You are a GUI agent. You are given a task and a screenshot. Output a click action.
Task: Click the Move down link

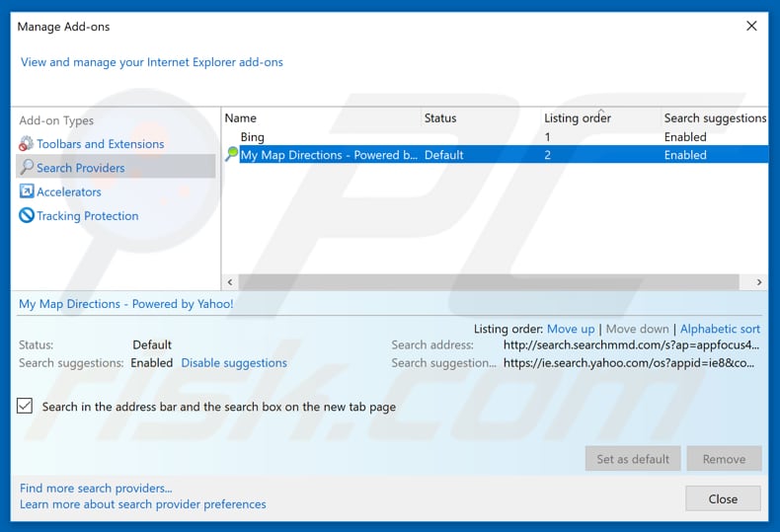tap(637, 329)
